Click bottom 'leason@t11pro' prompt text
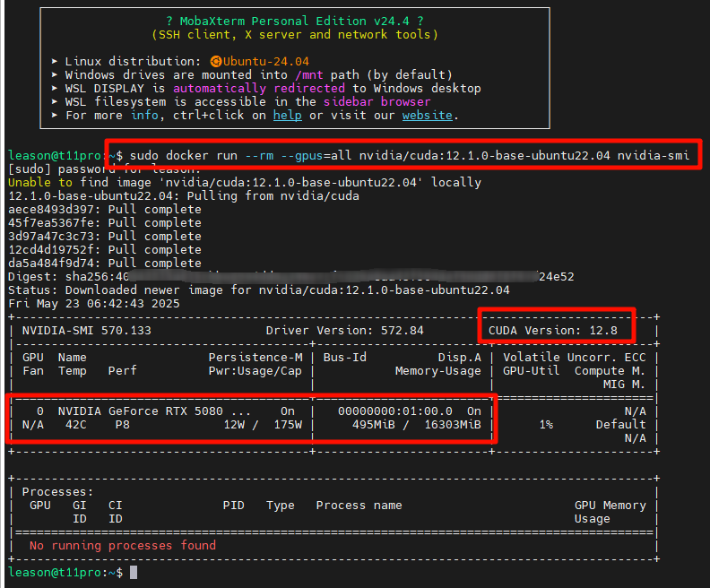The width and height of the screenshot is (710, 588). pos(55,573)
